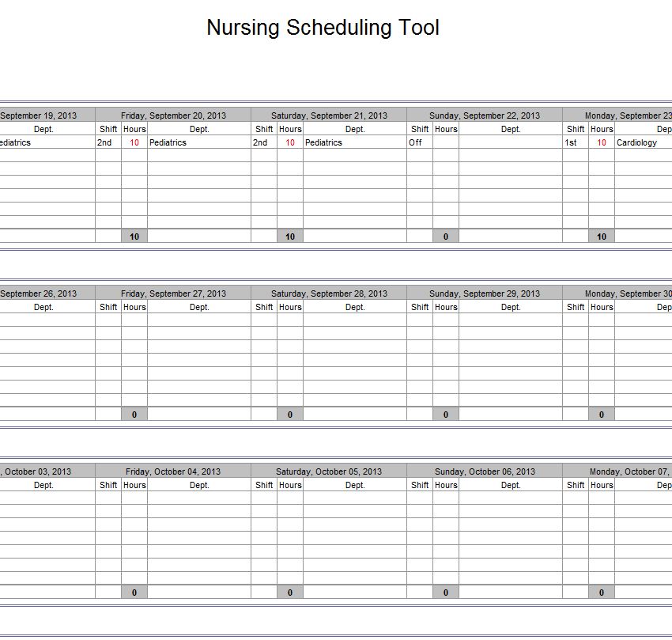Click the 0 total under Friday, September 27

click(x=134, y=415)
